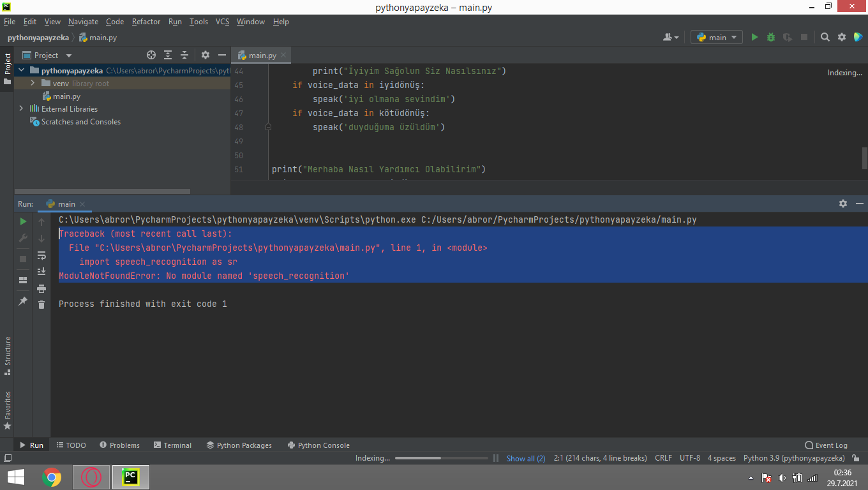Expand the venv library root folder
Screen dimensions: 868x490
[x=33, y=84]
